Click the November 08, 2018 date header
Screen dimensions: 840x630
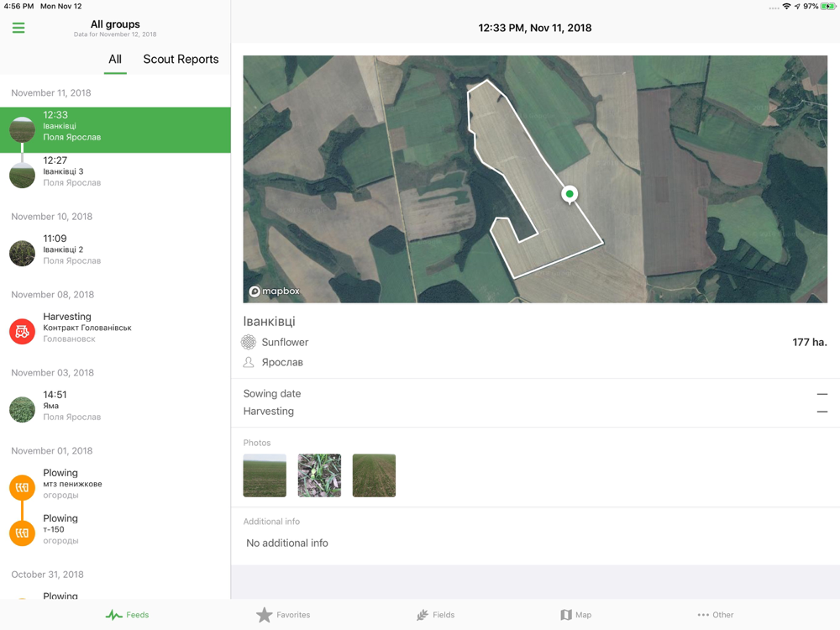[52, 295]
